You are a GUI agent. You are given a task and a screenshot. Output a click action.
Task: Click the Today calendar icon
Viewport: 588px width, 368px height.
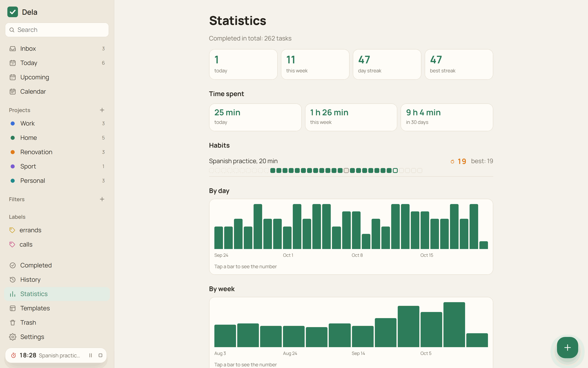tap(13, 63)
